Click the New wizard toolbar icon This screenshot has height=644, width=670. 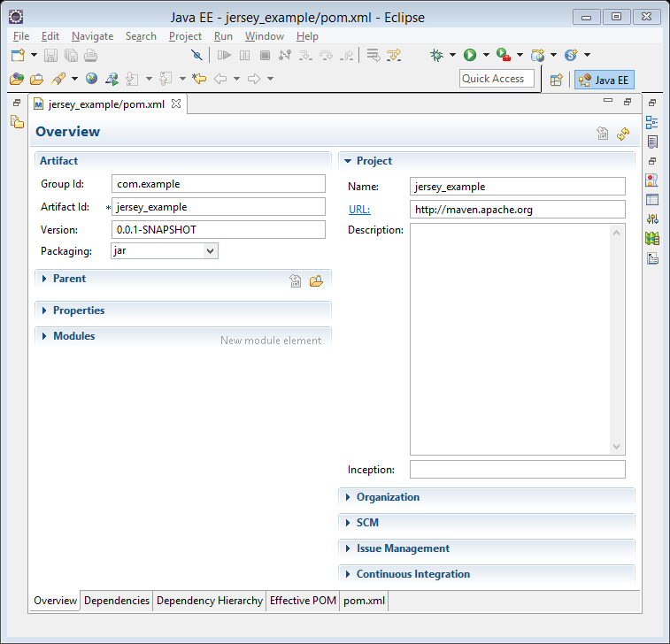tap(18, 56)
